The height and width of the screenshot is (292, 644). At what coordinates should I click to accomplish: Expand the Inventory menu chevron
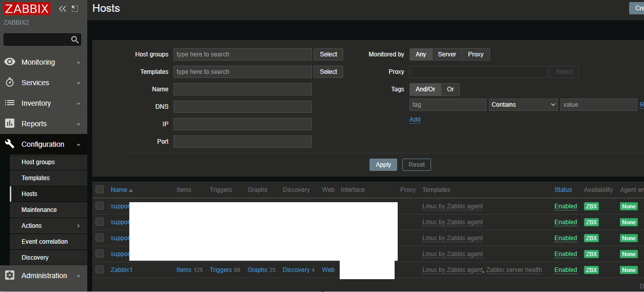[x=79, y=104]
